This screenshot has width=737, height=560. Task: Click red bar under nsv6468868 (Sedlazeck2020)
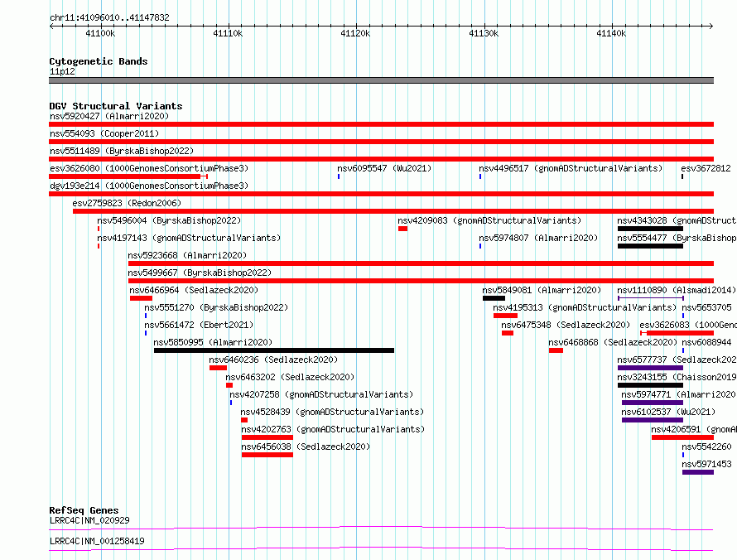pyautogui.click(x=556, y=350)
